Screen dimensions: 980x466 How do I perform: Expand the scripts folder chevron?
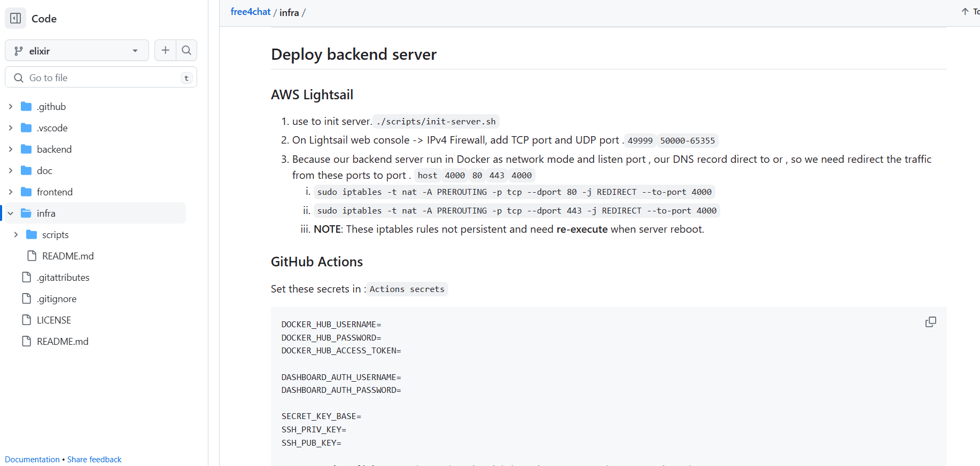[x=16, y=234]
